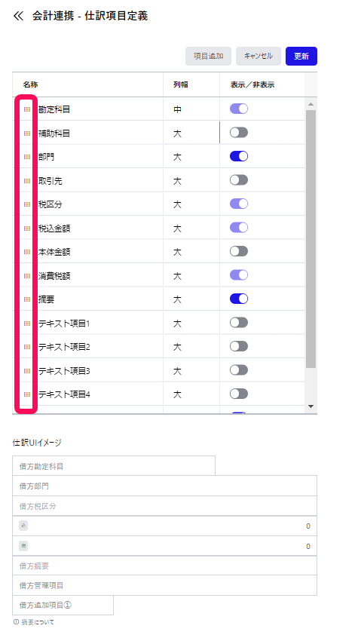Click the キャンセル button
The image size is (364, 644).
pos(258,57)
